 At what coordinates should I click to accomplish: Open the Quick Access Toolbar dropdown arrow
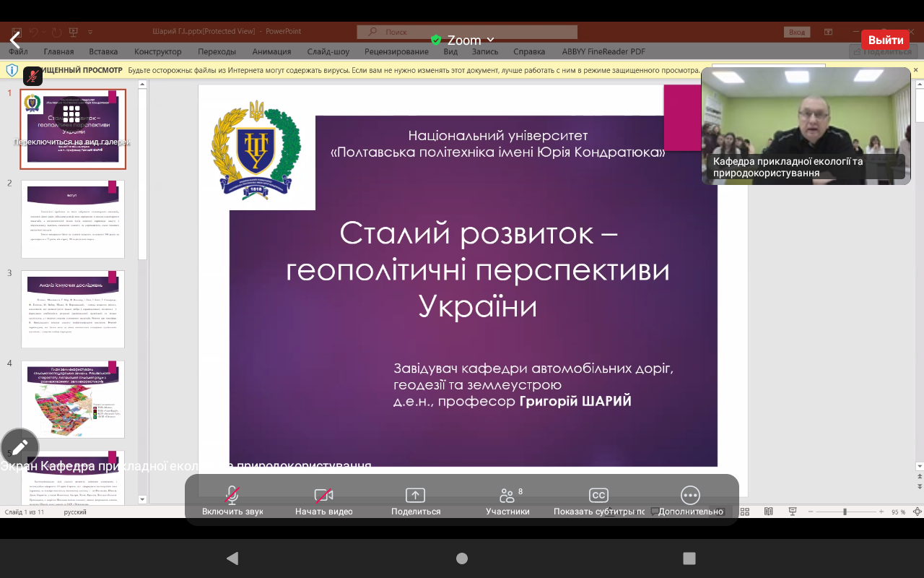[x=90, y=33]
